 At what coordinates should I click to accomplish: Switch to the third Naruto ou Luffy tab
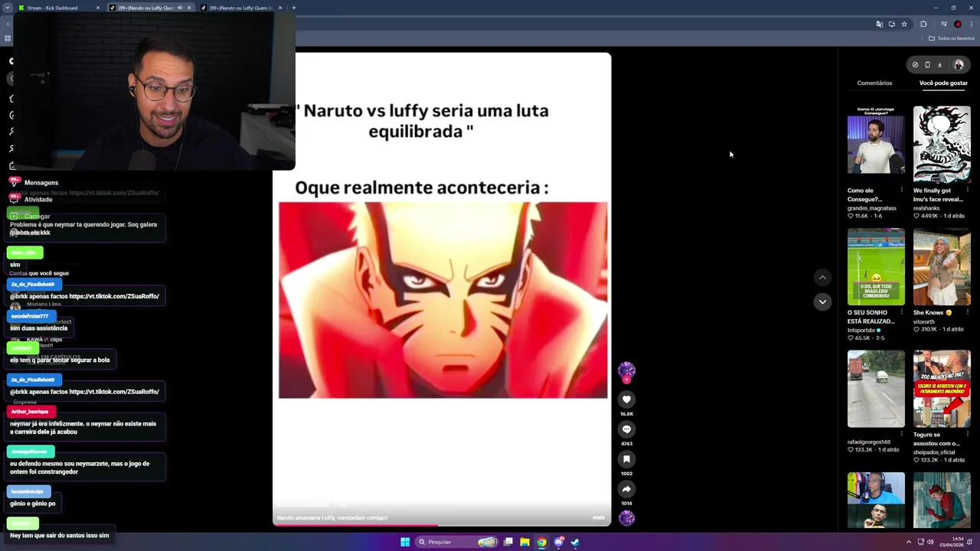[241, 8]
